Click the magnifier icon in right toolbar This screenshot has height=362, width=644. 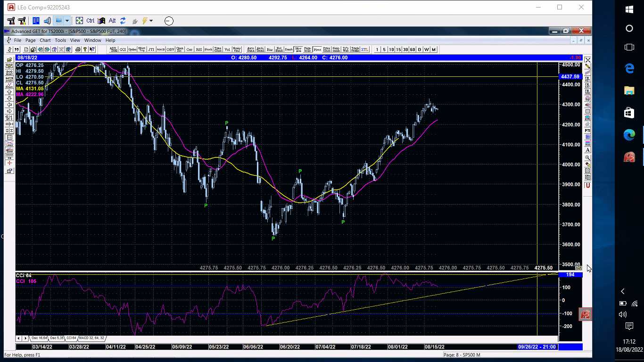pyautogui.click(x=588, y=158)
